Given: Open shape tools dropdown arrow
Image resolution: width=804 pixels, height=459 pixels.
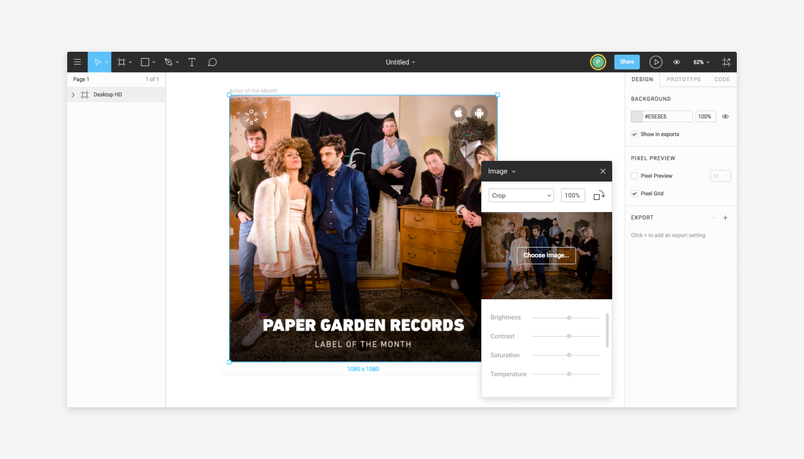Looking at the screenshot, I should tap(153, 63).
